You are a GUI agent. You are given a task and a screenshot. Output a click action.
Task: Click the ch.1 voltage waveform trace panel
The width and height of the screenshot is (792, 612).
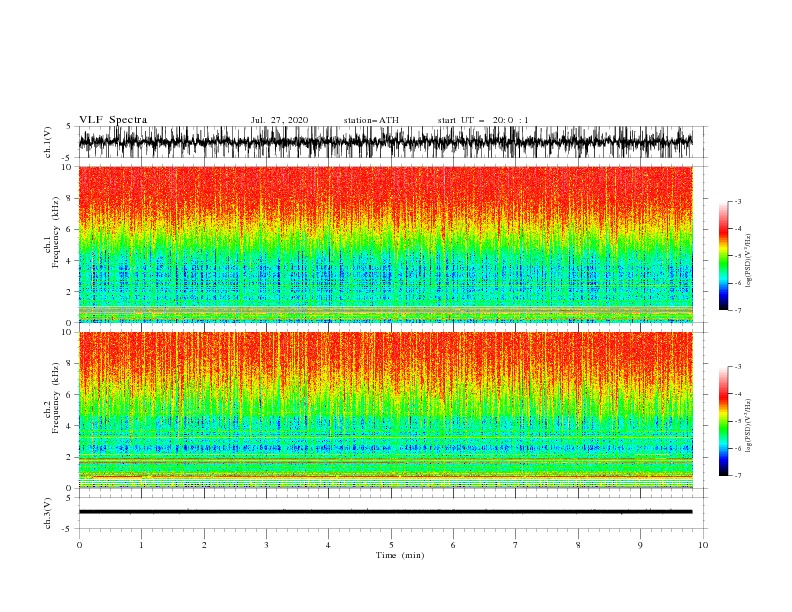coord(392,142)
